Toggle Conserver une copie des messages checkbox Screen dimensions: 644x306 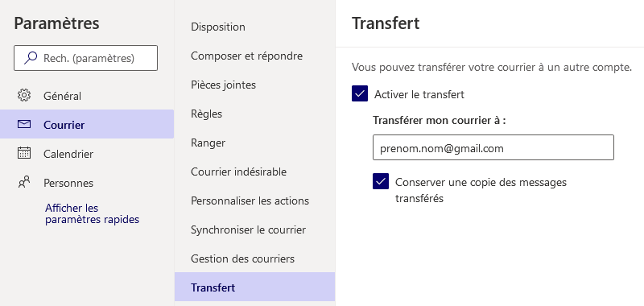click(381, 181)
